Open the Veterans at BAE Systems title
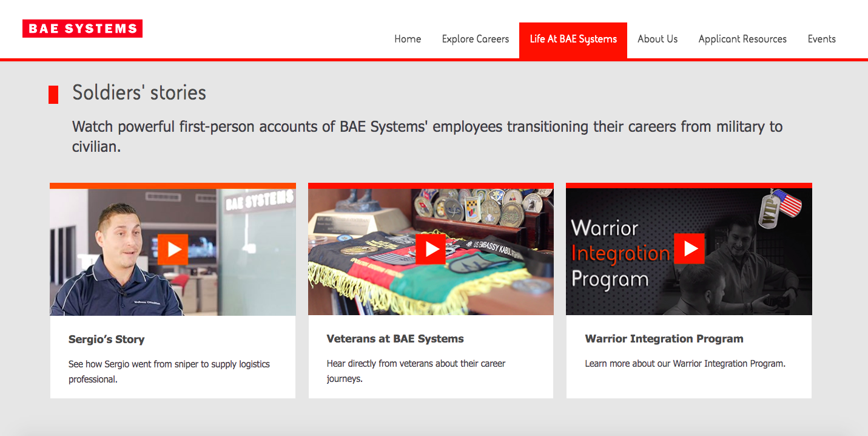The image size is (868, 436). (x=395, y=339)
